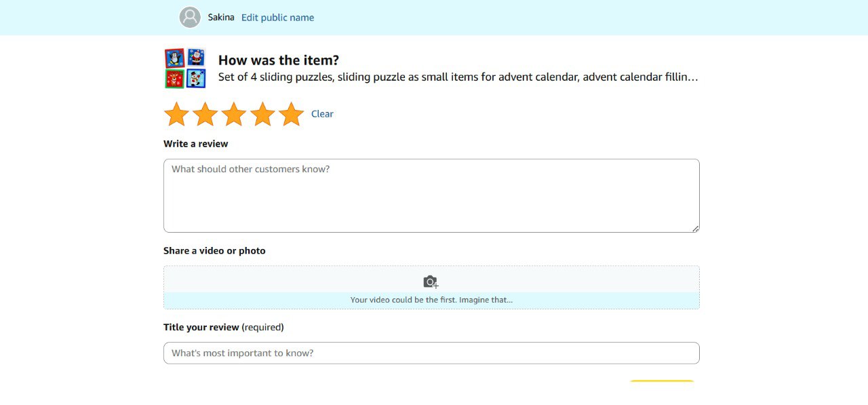Click the sliding puzzles product thumbnail
The image size is (868, 405).
tap(184, 68)
